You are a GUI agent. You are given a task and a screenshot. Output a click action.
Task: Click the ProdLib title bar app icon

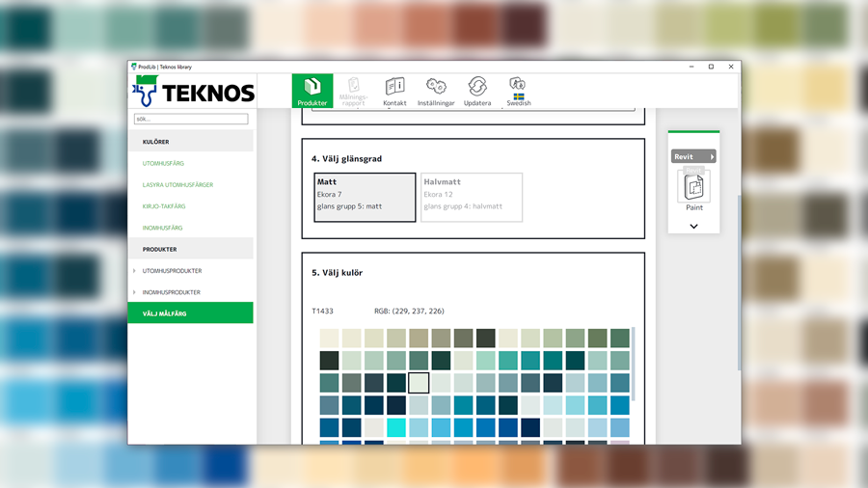(133, 67)
